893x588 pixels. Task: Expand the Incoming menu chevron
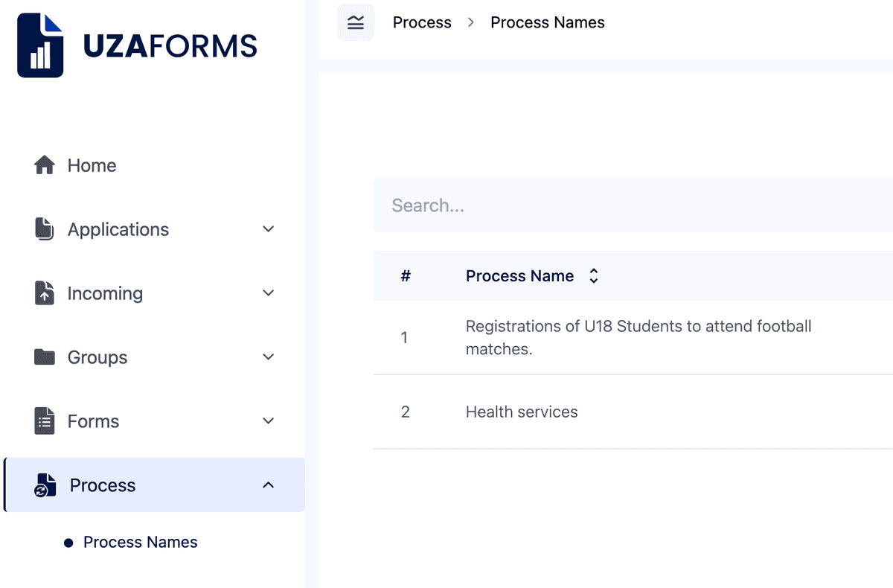point(269,293)
